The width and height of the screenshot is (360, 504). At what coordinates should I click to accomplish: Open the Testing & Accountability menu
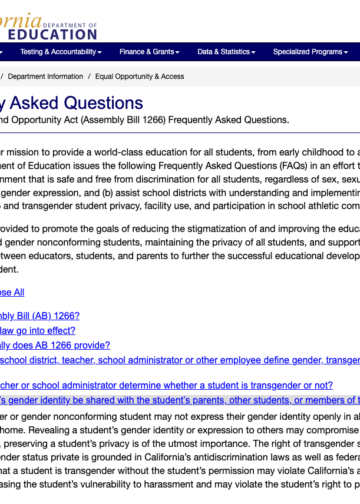(61, 52)
